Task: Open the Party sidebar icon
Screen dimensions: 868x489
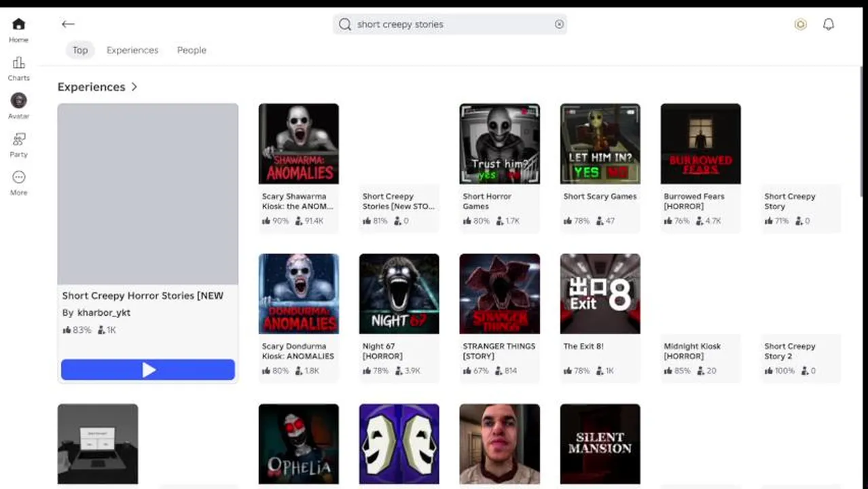Action: (x=18, y=139)
